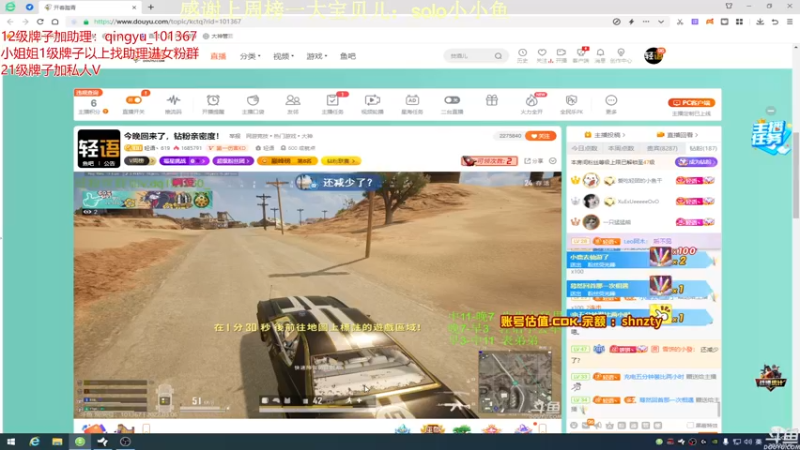Open the Windows Start button

click(11, 442)
